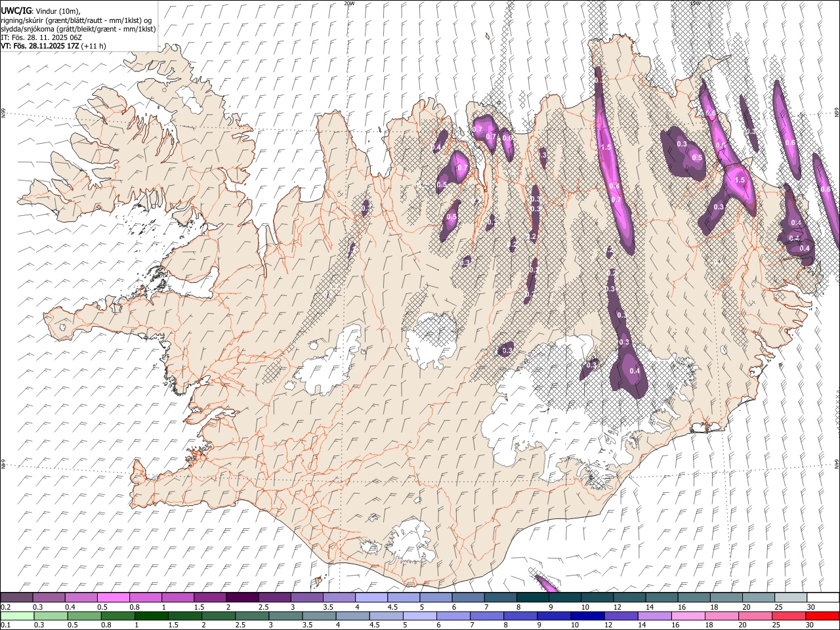Click the bright red 30 rain legend swatch
Viewport: 840px width, 630px height.
pyautogui.click(x=821, y=616)
